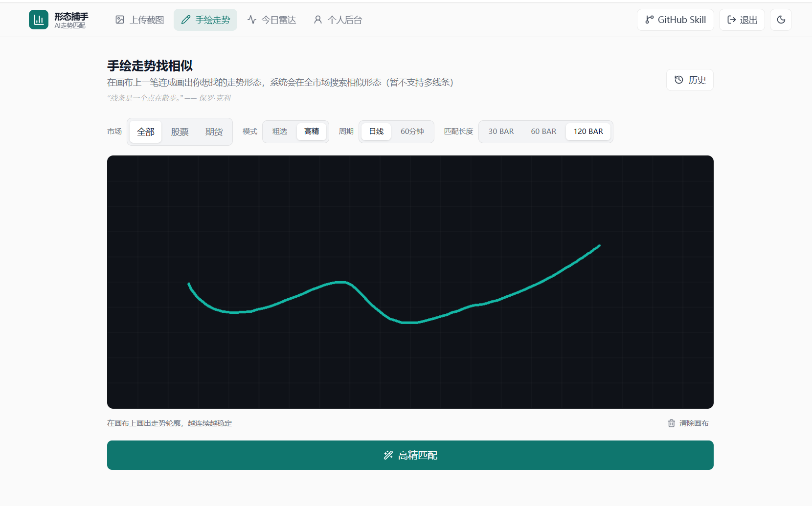This screenshot has height=506, width=812.
Task: Toggle dark mode with the moon icon
Action: tap(781, 20)
